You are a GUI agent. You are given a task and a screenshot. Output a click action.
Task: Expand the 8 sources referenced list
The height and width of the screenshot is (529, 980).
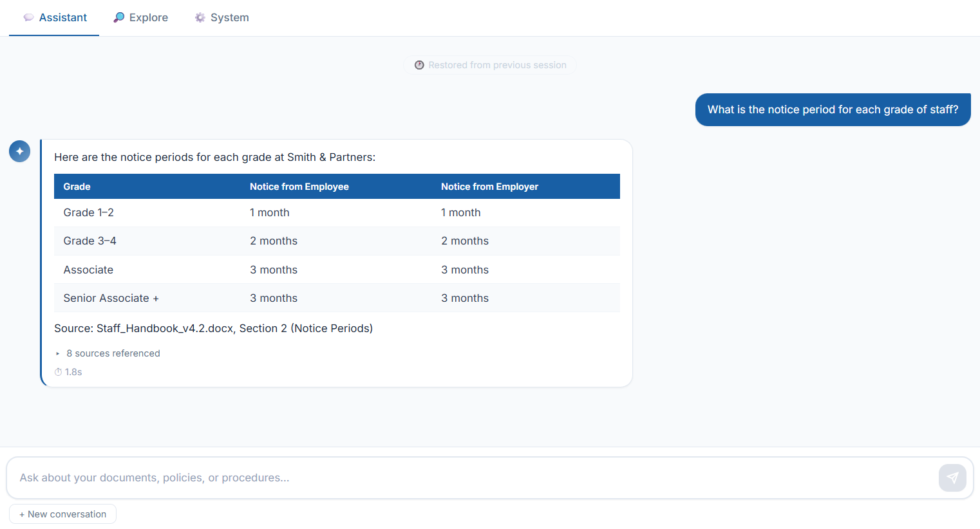tap(108, 353)
